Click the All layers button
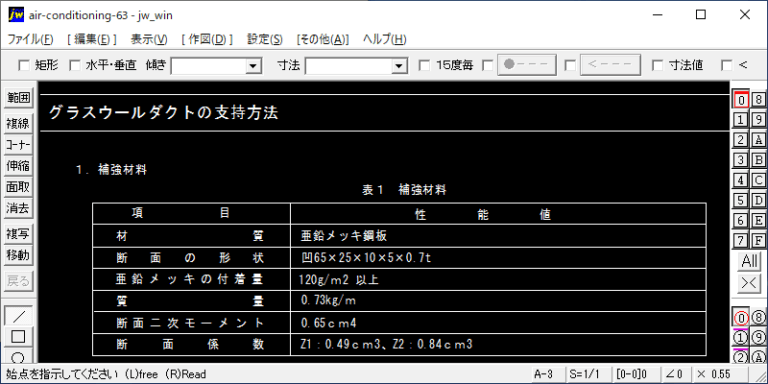This screenshot has width=768, height=384. pyautogui.click(x=749, y=261)
